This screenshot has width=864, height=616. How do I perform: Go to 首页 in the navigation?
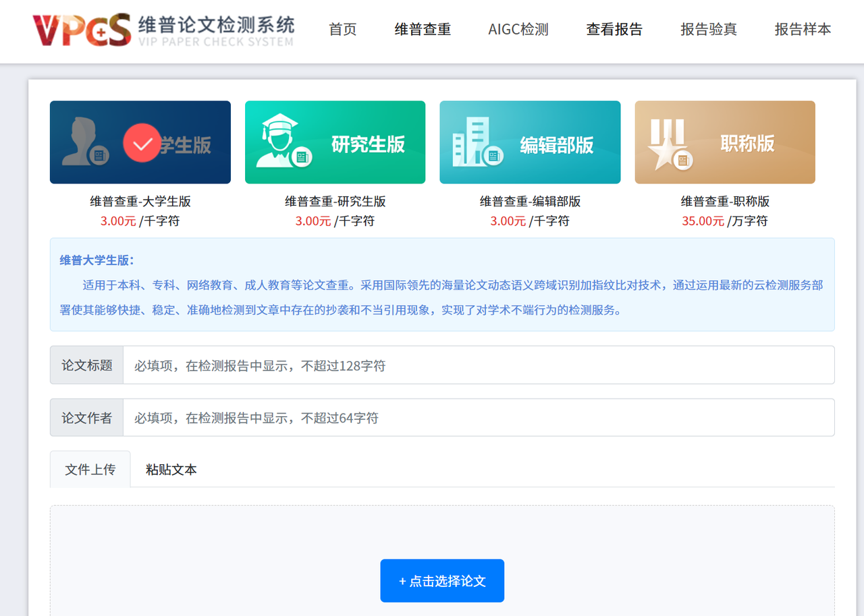coord(343,30)
